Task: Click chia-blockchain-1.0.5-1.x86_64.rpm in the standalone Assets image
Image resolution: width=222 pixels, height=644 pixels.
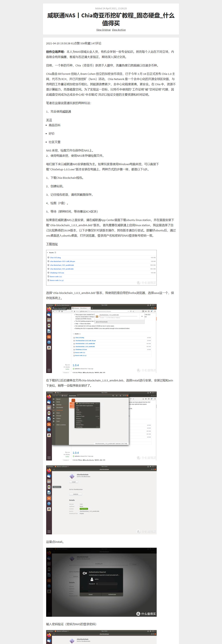Action: [63, 261]
